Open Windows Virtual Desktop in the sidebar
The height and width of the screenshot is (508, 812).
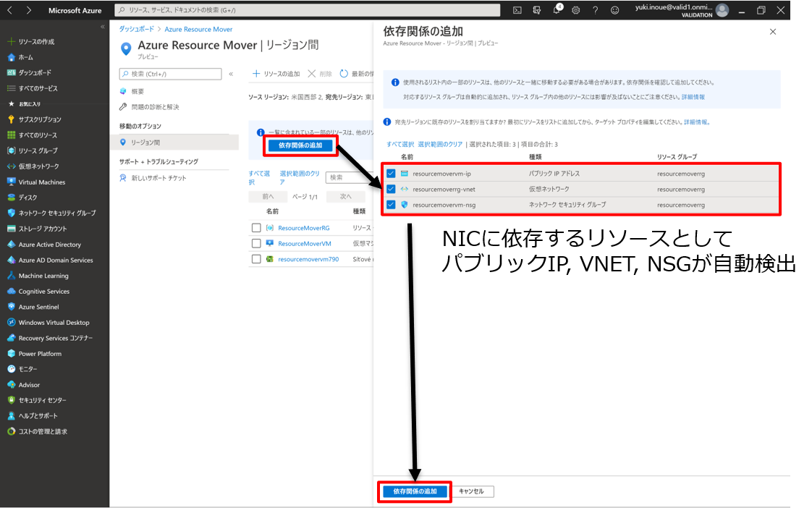point(48,323)
